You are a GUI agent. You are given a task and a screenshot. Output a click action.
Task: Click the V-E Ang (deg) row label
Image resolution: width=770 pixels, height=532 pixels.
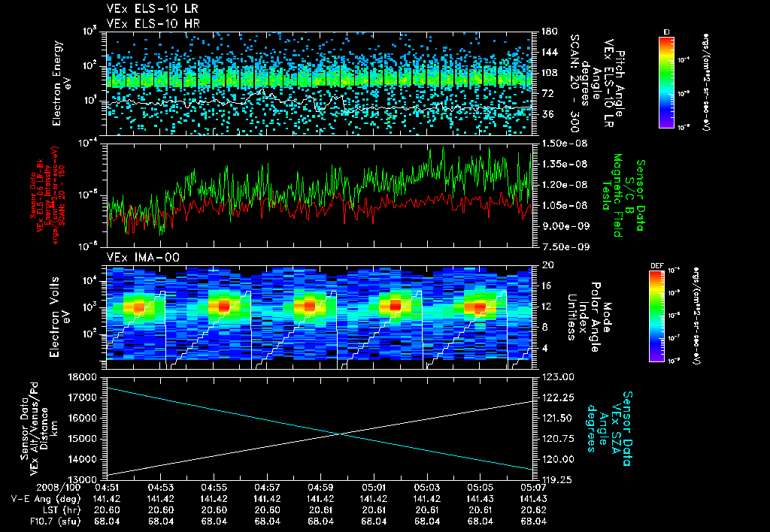pyautogui.click(x=46, y=499)
